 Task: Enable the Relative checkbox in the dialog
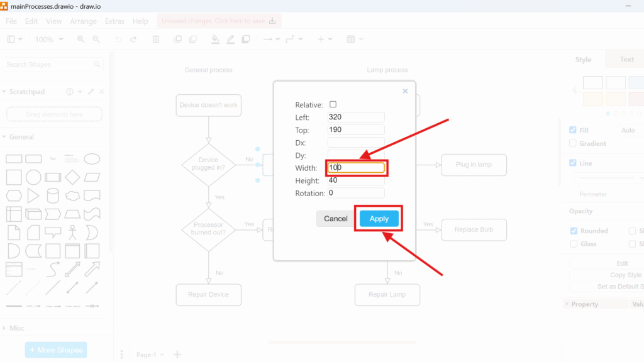pos(334,104)
